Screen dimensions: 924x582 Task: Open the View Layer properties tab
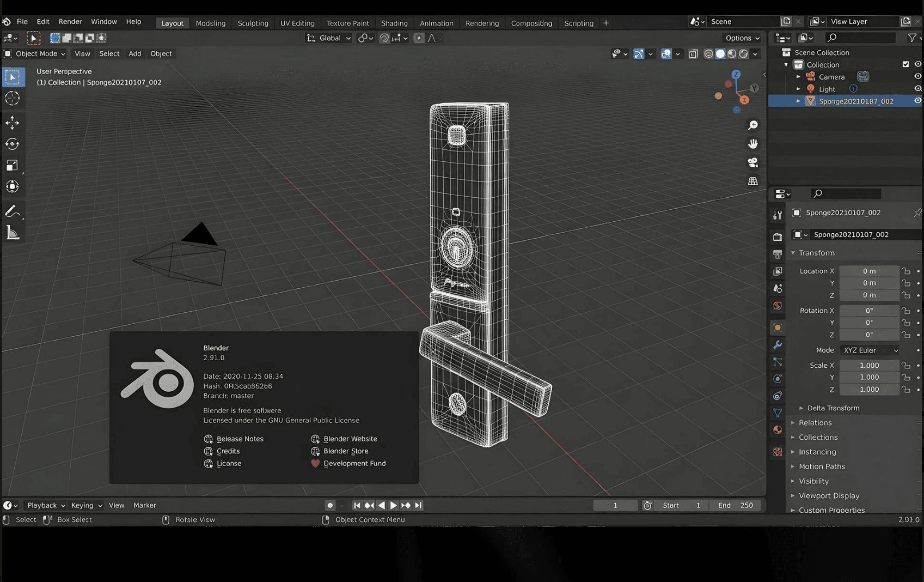[778, 271]
